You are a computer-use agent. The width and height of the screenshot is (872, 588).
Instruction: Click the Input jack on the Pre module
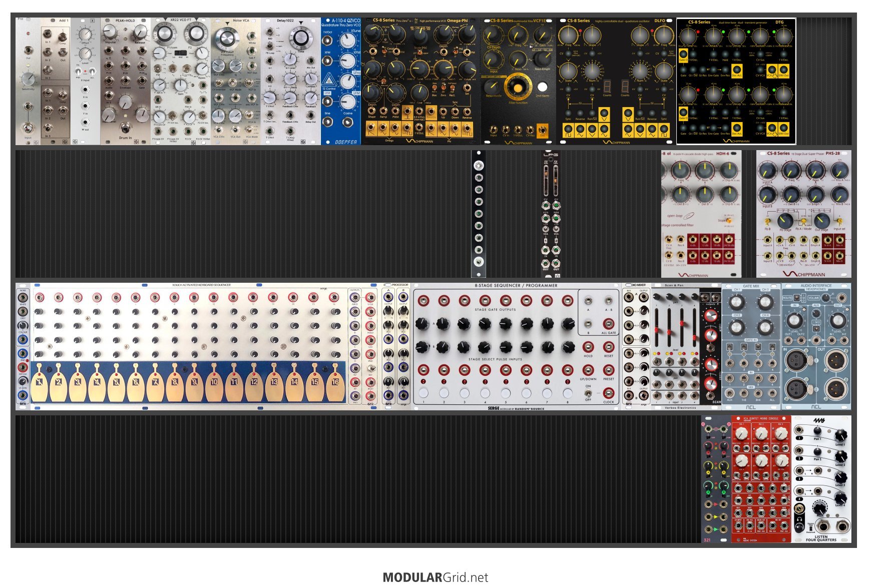(x=28, y=128)
